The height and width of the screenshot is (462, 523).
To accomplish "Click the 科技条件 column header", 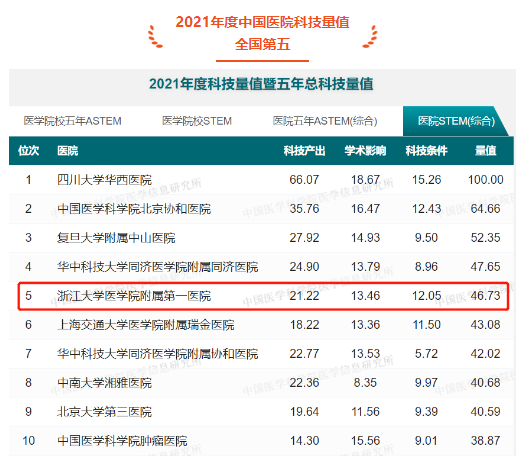I will click(426, 150).
